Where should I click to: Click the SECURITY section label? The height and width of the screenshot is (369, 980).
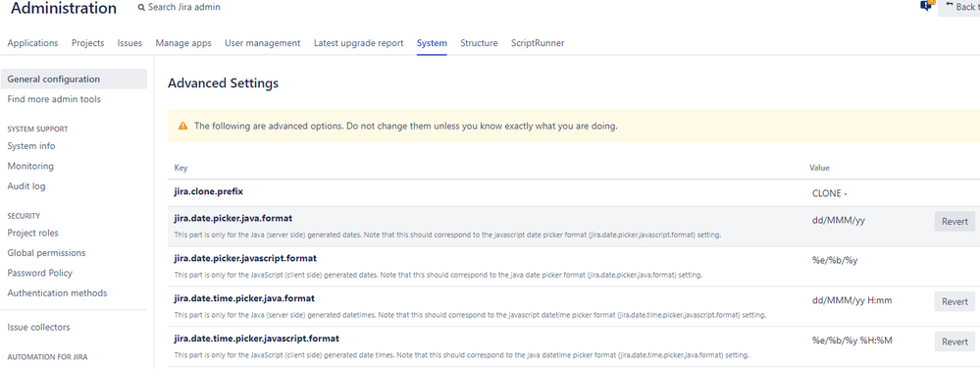24,216
